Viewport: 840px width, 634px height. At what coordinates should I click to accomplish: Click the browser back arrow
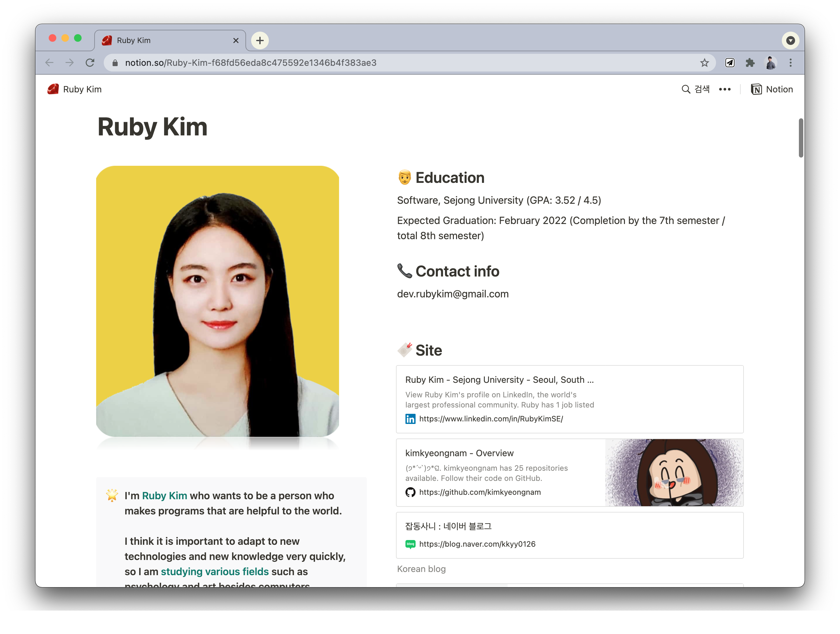tap(49, 63)
